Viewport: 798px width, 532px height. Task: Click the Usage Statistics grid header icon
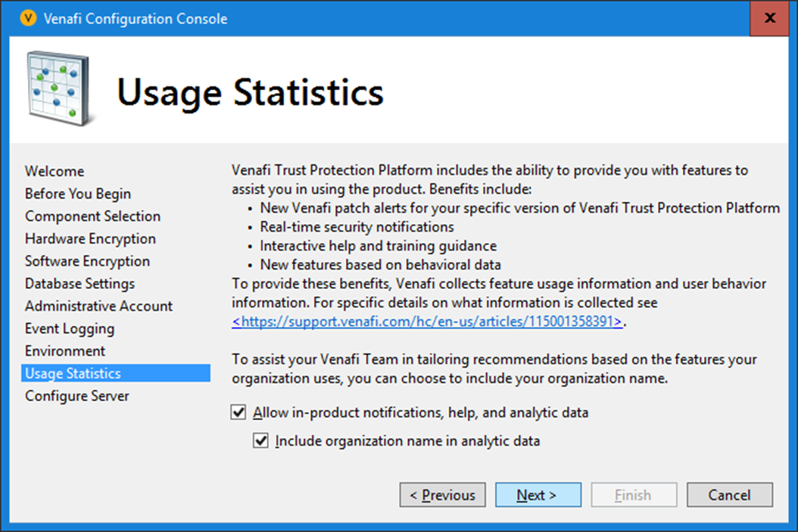(61, 89)
